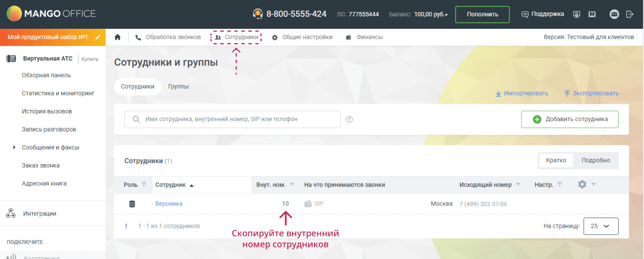Open dropdown arrow beside gear icon
Viewport: 644px width, 259px height.
tap(593, 185)
